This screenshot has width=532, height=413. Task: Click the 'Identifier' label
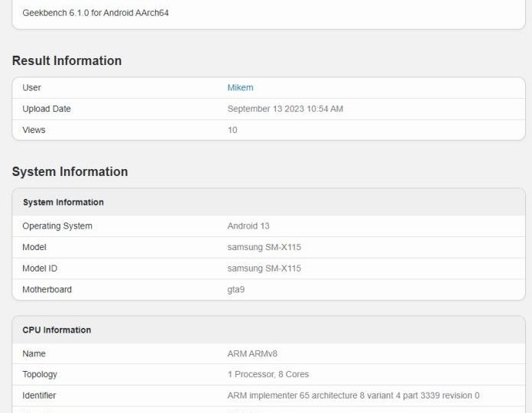coord(39,395)
